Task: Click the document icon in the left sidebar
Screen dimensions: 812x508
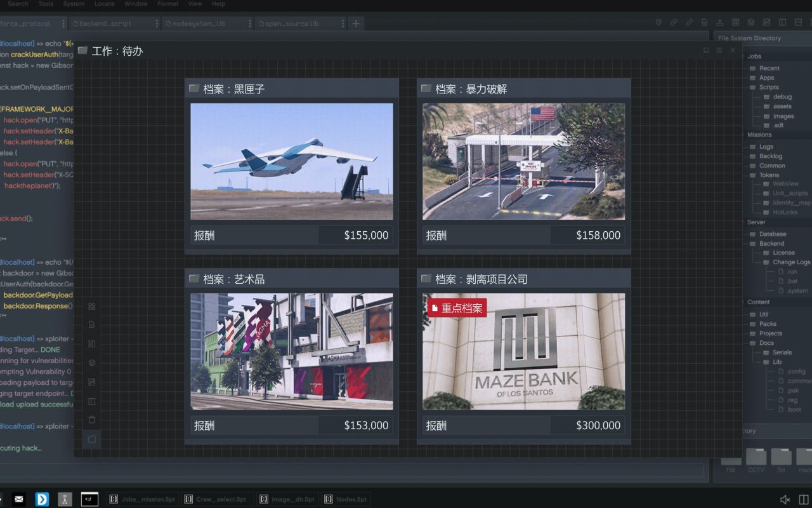Action: pyautogui.click(x=92, y=324)
